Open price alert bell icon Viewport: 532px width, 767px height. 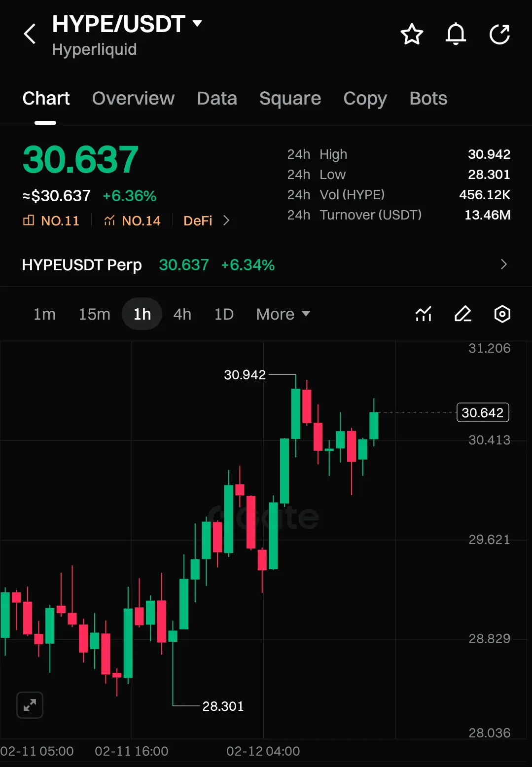(456, 34)
